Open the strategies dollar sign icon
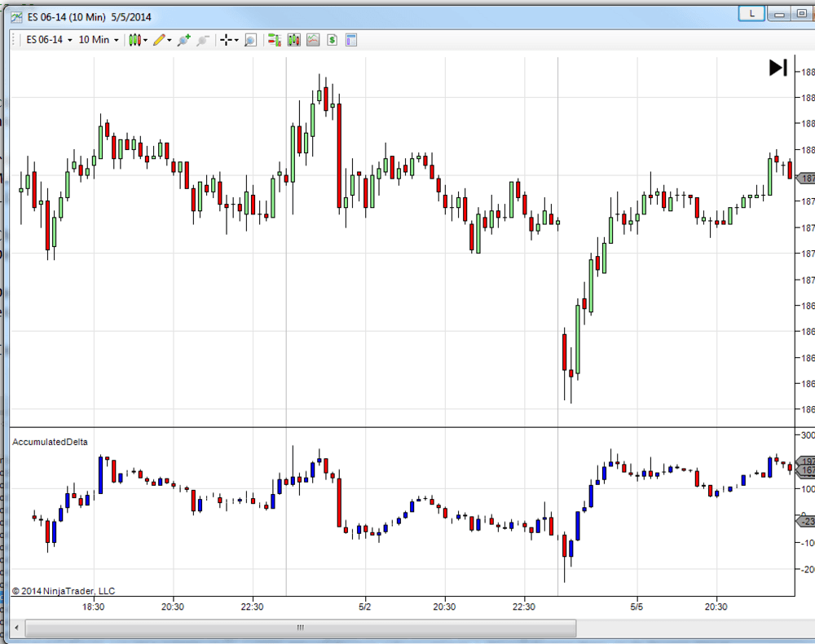 [333, 39]
